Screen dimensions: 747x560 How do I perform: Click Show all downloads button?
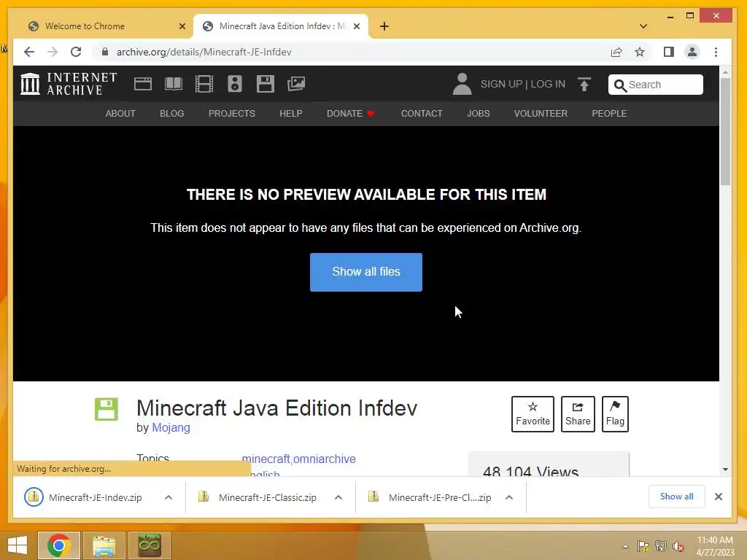point(676,497)
